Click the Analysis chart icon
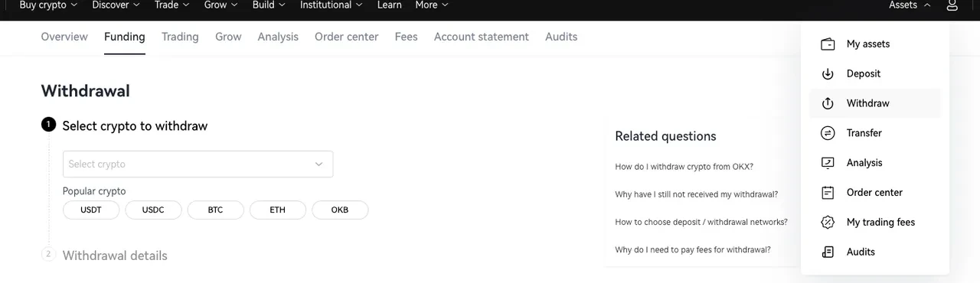This screenshot has width=980, height=283. coord(828,163)
